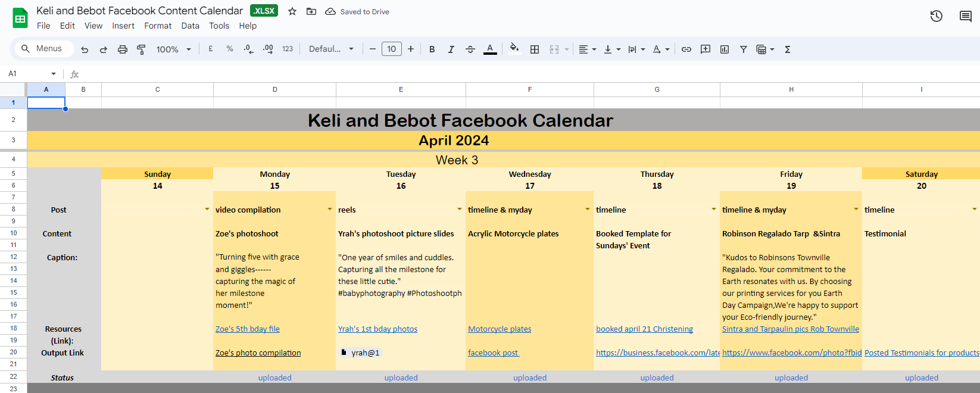Insert chart icon
This screenshot has width=980, height=393.
pyautogui.click(x=725, y=49)
